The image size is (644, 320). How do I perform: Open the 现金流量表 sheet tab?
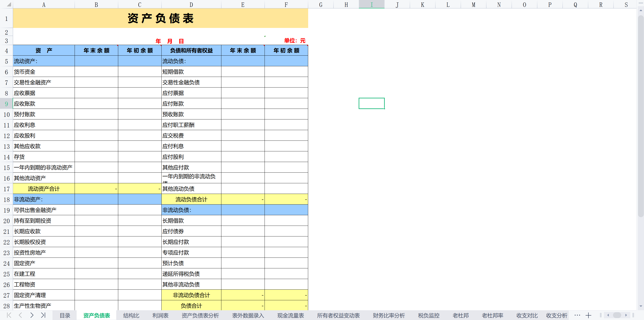pos(290,316)
